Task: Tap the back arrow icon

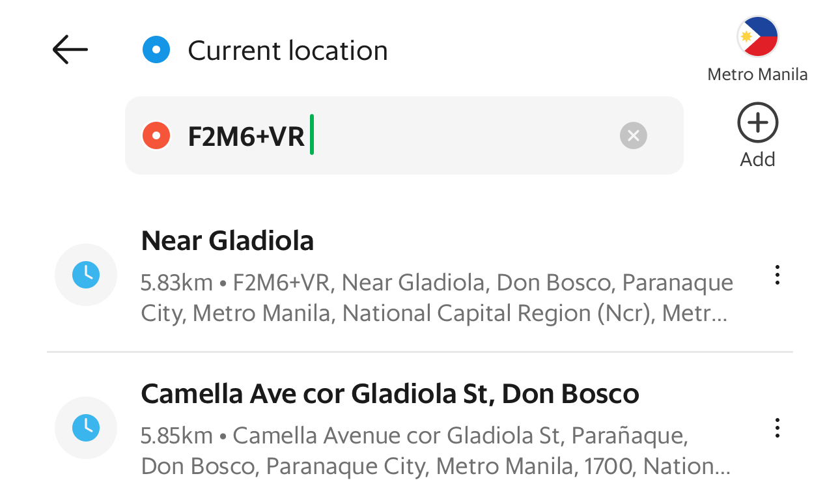Action: point(70,49)
